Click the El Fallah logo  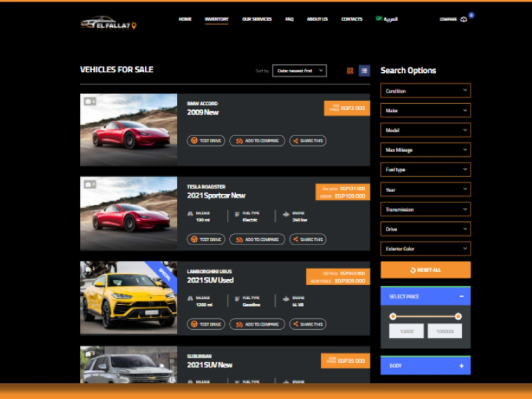tap(109, 23)
